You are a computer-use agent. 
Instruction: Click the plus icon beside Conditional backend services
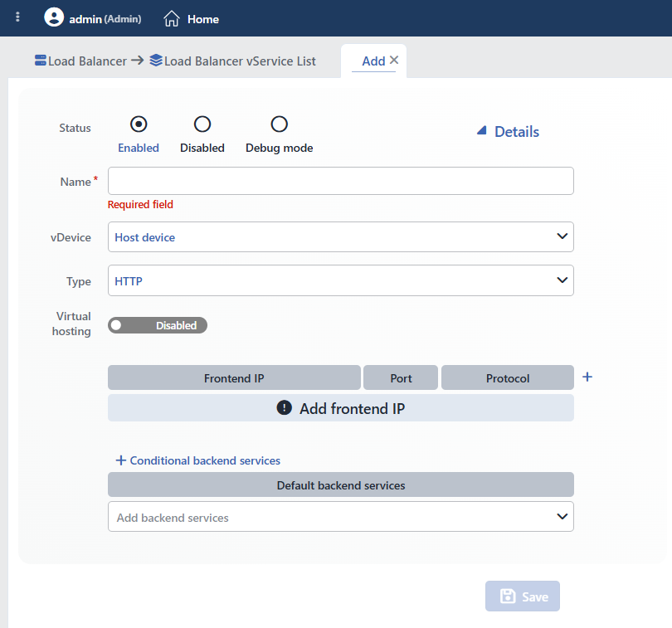coord(121,460)
